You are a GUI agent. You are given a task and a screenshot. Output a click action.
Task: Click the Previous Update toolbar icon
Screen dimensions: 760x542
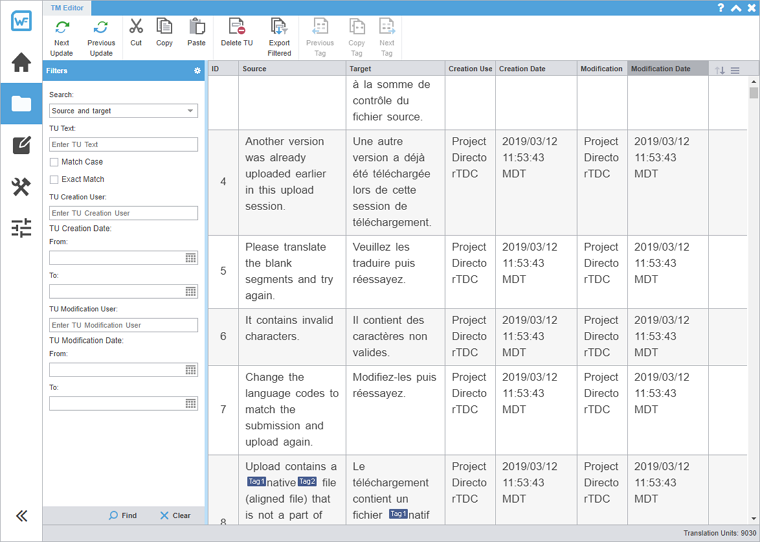pos(101,28)
